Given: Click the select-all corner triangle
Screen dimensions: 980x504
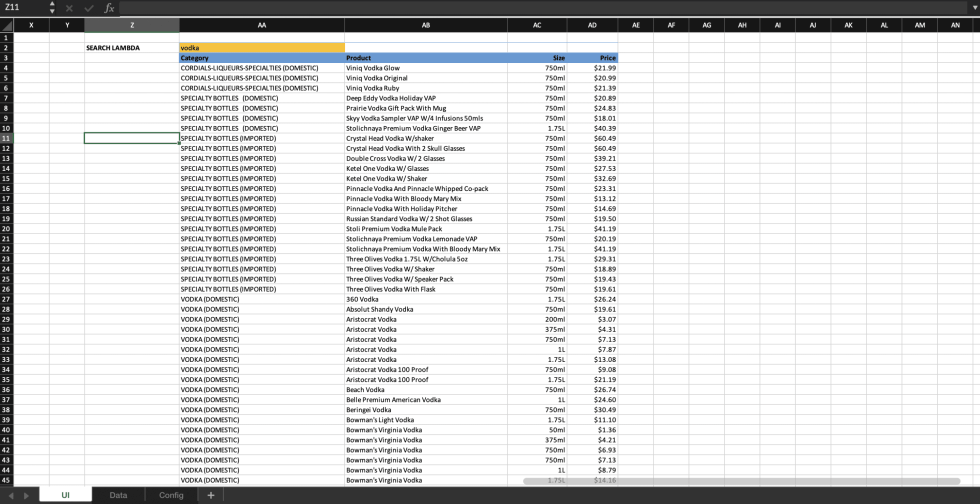Looking at the screenshot, I should (x=6, y=25).
